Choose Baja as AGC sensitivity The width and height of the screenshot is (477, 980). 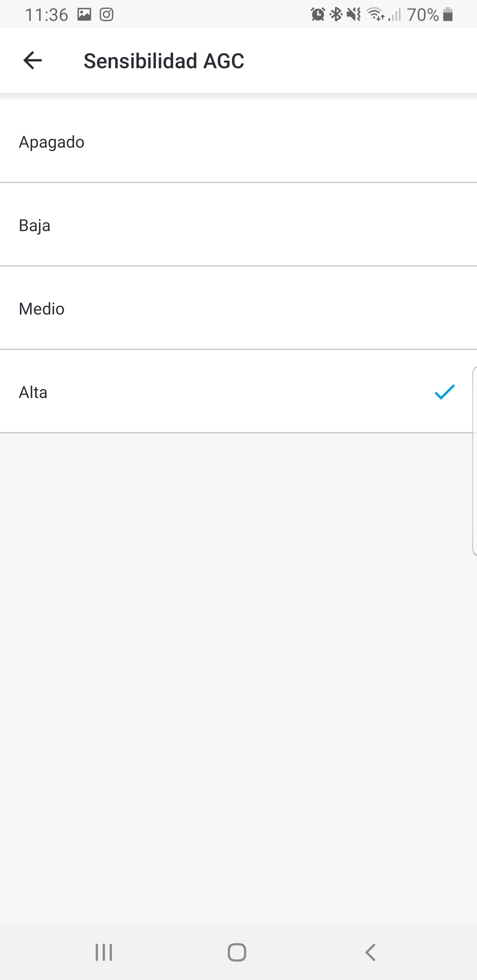[x=238, y=225]
